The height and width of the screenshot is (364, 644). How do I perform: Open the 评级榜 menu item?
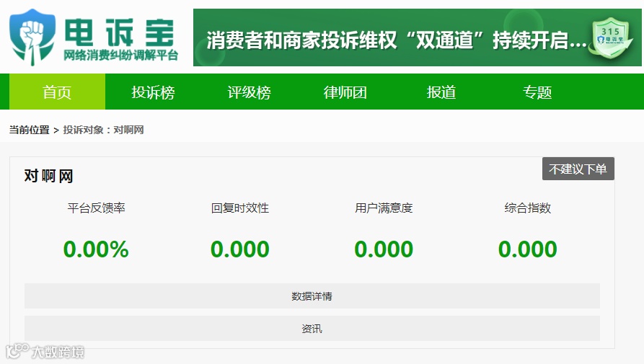pyautogui.click(x=250, y=92)
